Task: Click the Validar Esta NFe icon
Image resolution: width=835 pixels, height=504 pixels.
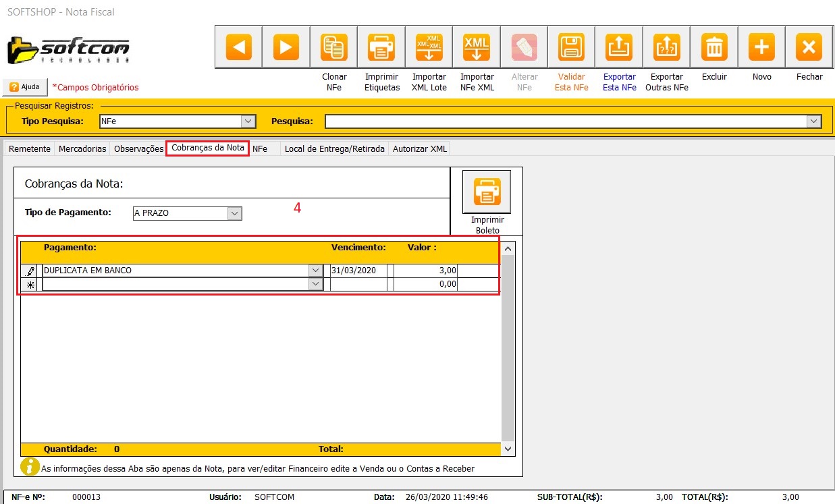Action: [x=571, y=47]
